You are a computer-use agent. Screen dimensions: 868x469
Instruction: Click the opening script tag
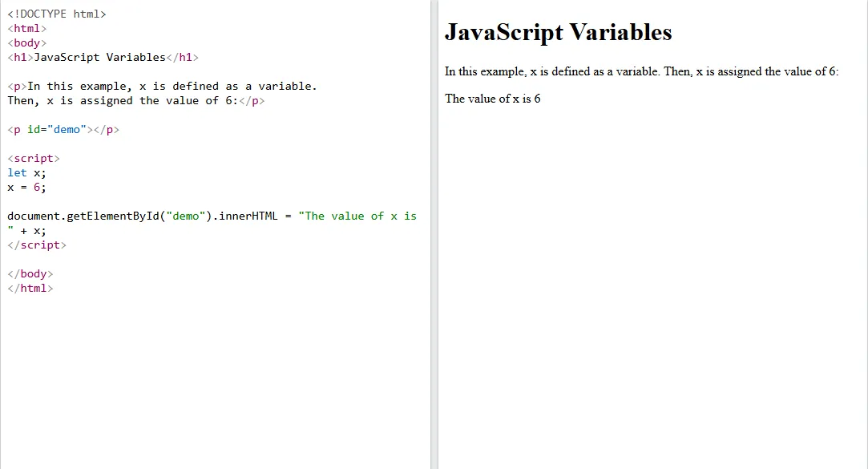point(33,158)
